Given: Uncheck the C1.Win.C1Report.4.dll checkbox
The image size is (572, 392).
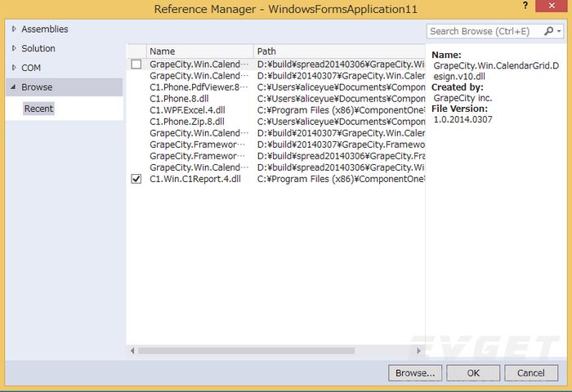Looking at the screenshot, I should coord(136,179).
